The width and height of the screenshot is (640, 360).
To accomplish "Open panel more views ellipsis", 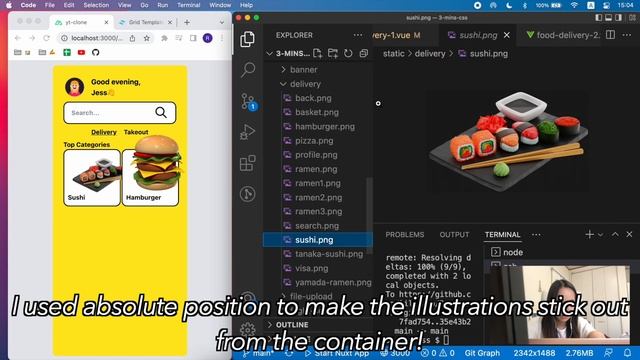I will click(536, 235).
